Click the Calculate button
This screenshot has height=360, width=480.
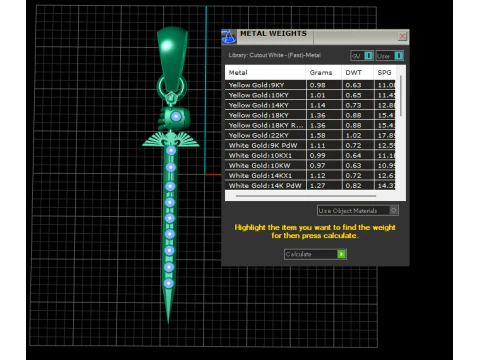click(315, 254)
